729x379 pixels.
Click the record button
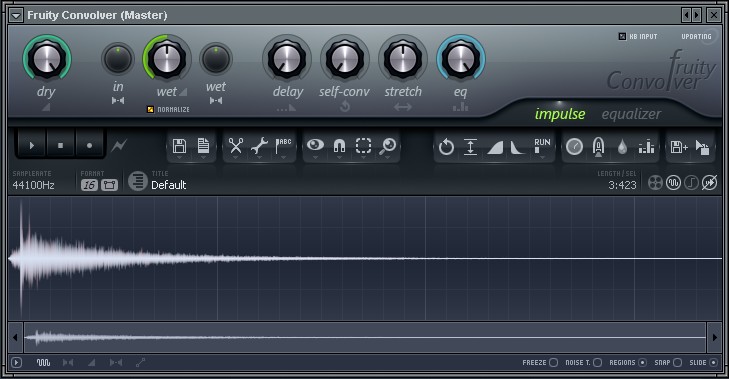pyautogui.click(x=89, y=146)
